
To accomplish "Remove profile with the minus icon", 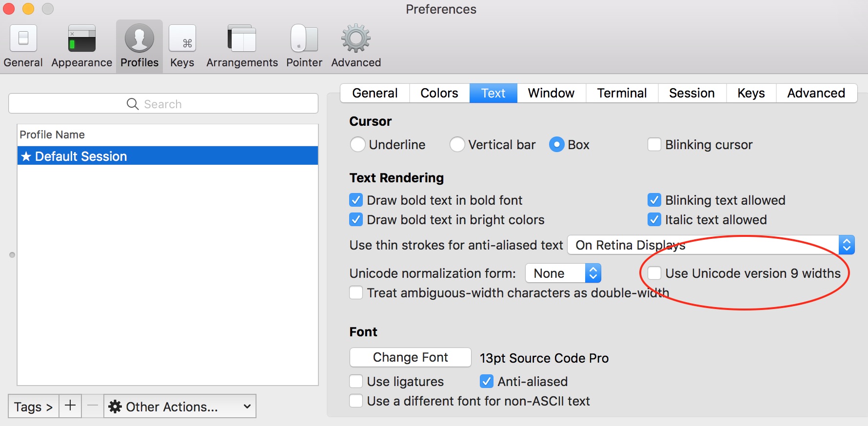I will point(93,406).
